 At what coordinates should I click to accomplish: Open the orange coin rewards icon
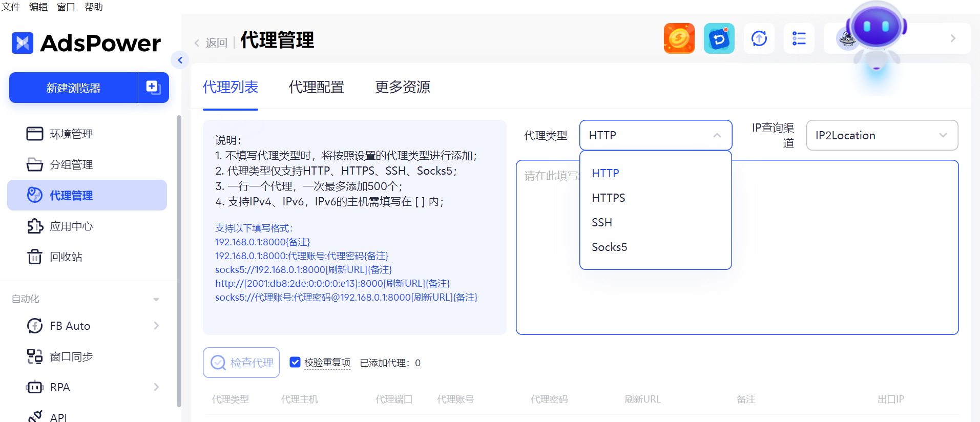pyautogui.click(x=679, y=38)
